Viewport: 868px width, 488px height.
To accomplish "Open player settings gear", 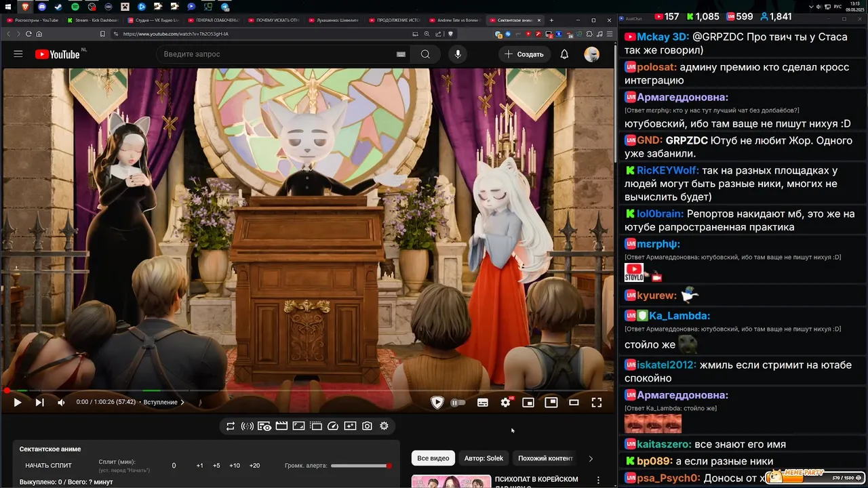I will 505,403.
